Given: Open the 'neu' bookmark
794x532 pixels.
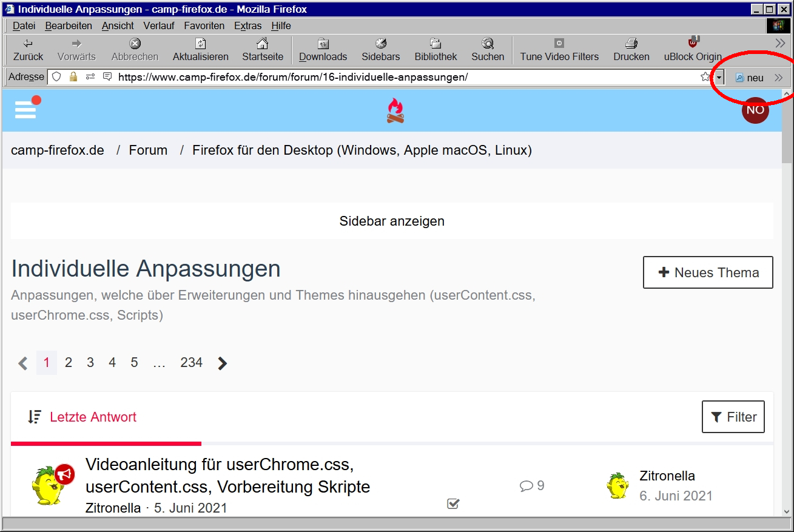Looking at the screenshot, I should tap(749, 78).
